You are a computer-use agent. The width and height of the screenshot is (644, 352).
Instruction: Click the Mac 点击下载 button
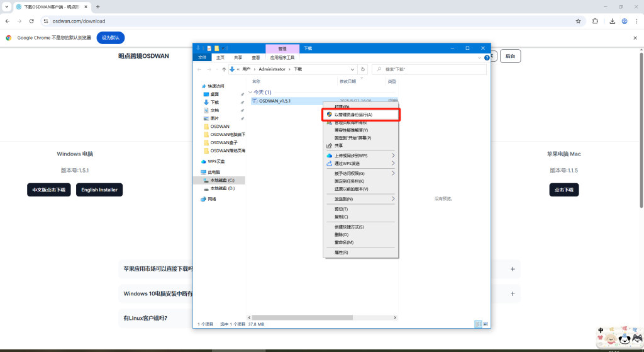point(564,190)
